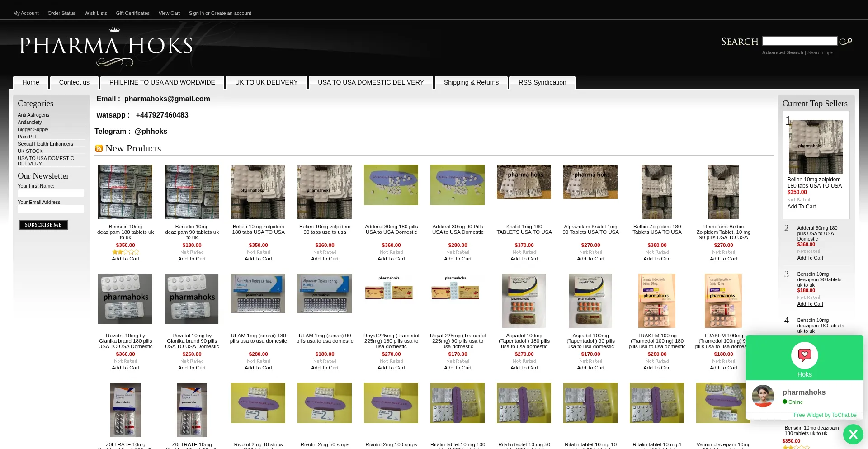
Task: Open Gift Certificates link
Action: point(133,13)
